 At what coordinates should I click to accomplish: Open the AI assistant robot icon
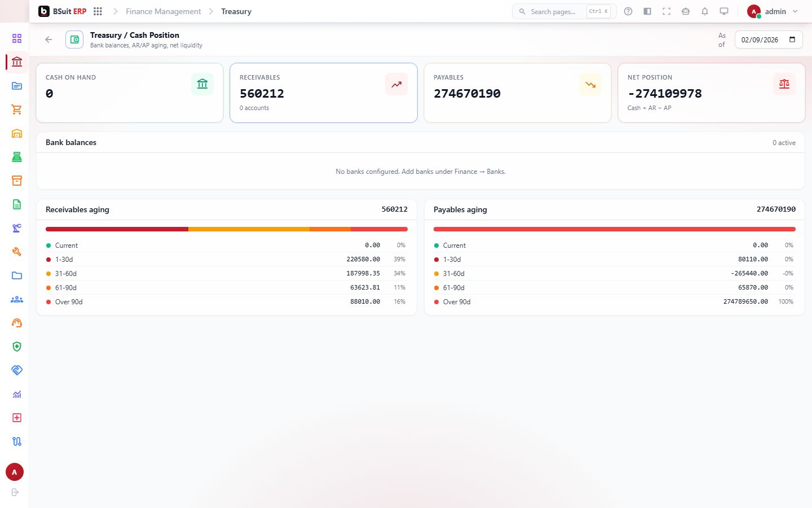tap(686, 11)
